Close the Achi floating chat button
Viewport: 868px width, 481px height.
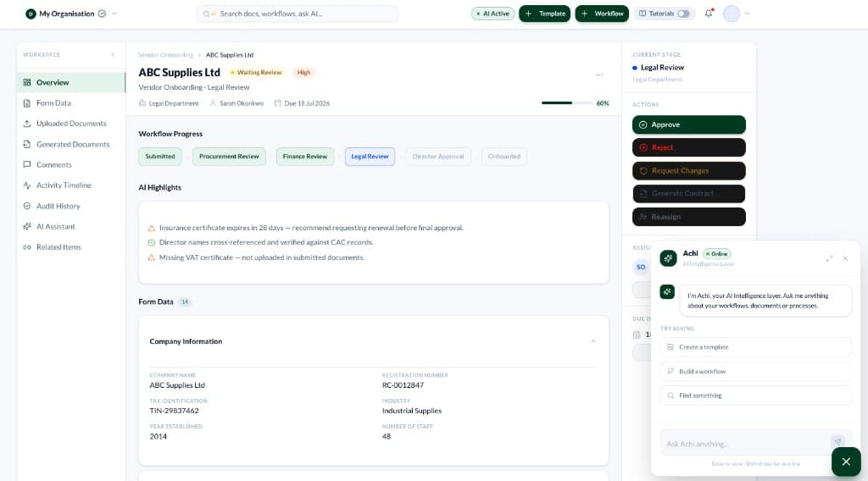coord(846,462)
